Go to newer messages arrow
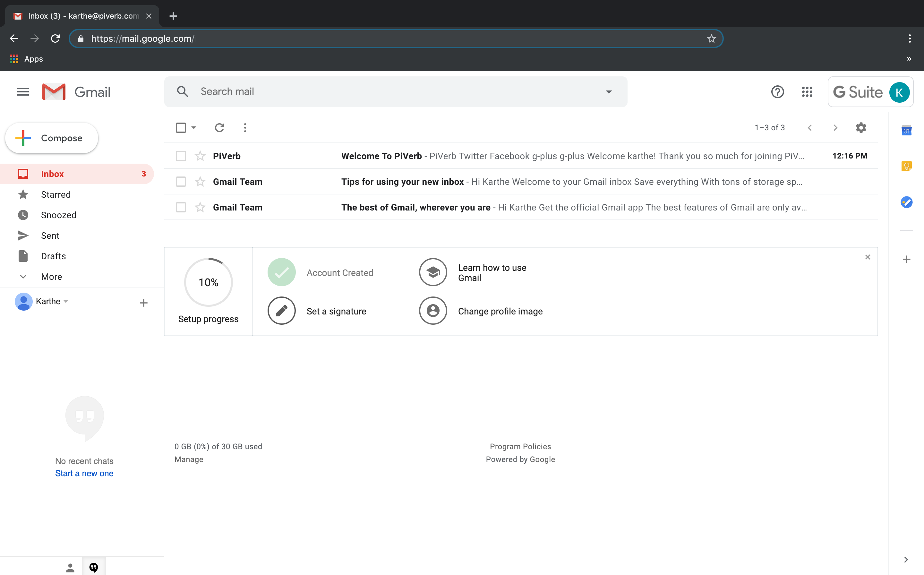 [809, 128]
